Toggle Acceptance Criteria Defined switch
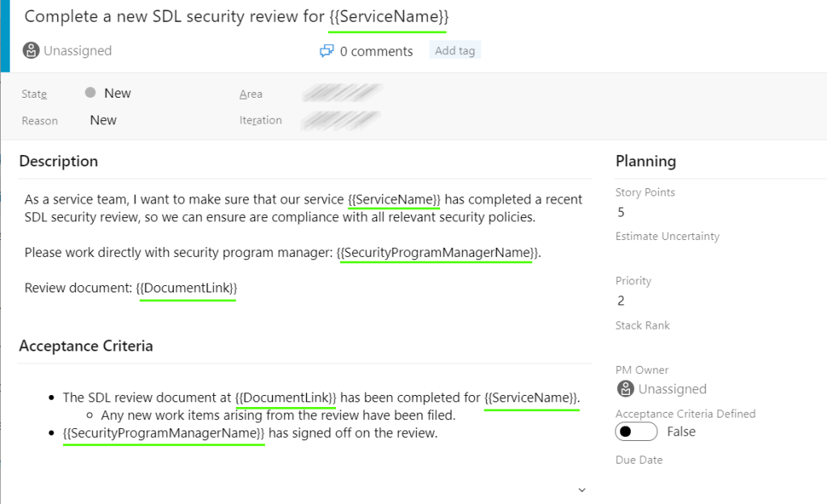The image size is (827, 504). 636,431
